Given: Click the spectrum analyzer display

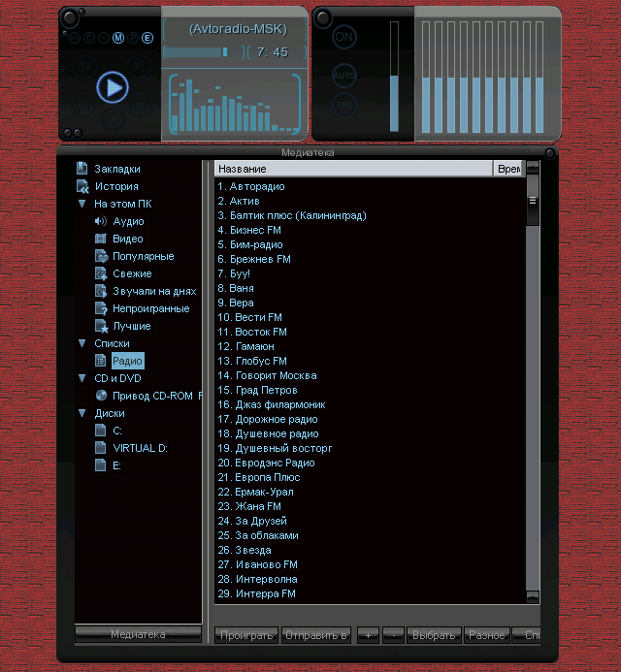Looking at the screenshot, I should pos(235,105).
